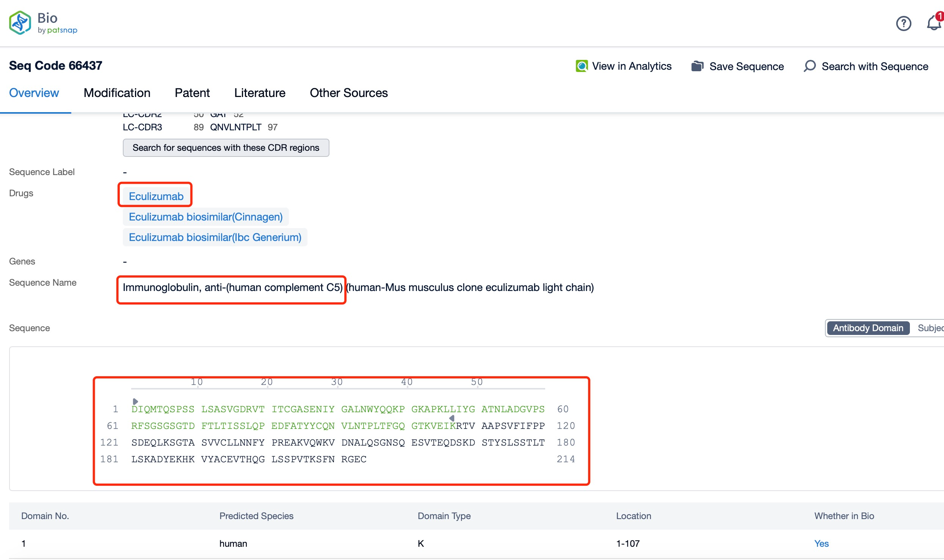Click the Eculizumab drug link
This screenshot has height=560, width=944.
coord(156,196)
